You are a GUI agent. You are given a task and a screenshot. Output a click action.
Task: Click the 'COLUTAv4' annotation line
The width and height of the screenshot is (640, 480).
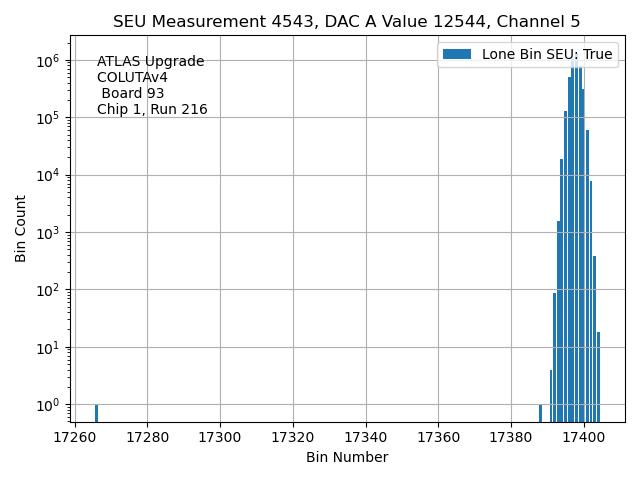pyautogui.click(x=132, y=78)
